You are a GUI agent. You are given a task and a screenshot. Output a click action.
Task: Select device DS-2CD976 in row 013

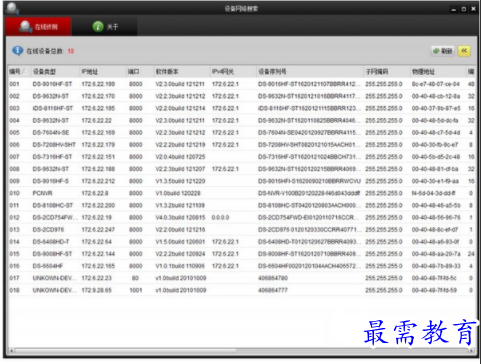tap(48, 230)
